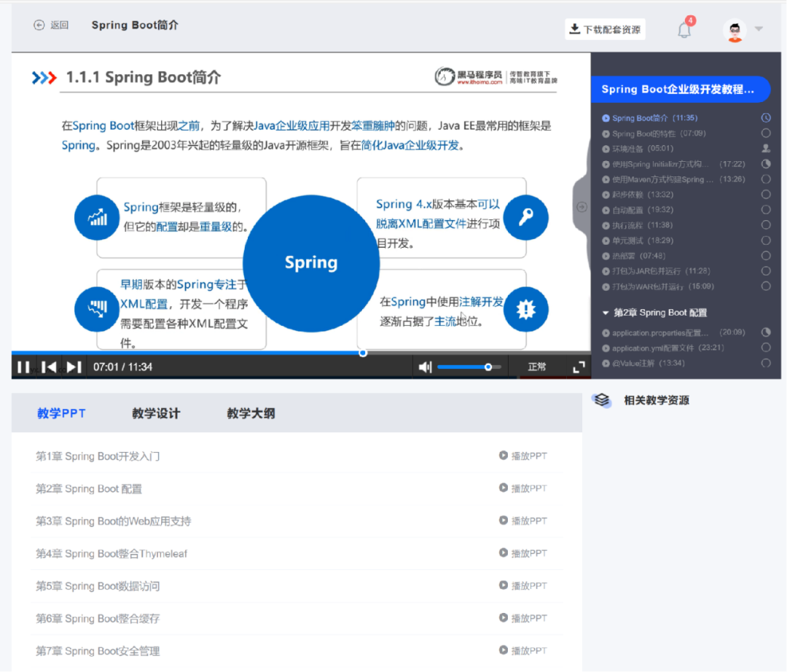Play the application.properties配置 lesson icon

[606, 333]
